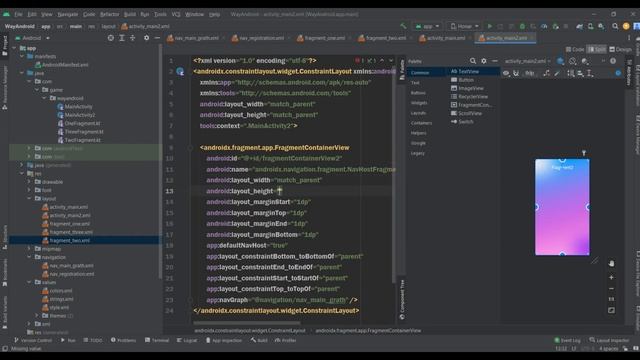The width and height of the screenshot is (640, 360).
Task: Open Search Everywhere magnifier in top toolbar
Action: 615,26
